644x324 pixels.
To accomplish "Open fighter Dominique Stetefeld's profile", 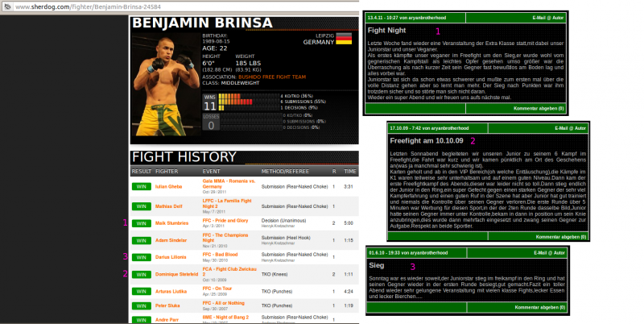I will (x=176, y=274).
